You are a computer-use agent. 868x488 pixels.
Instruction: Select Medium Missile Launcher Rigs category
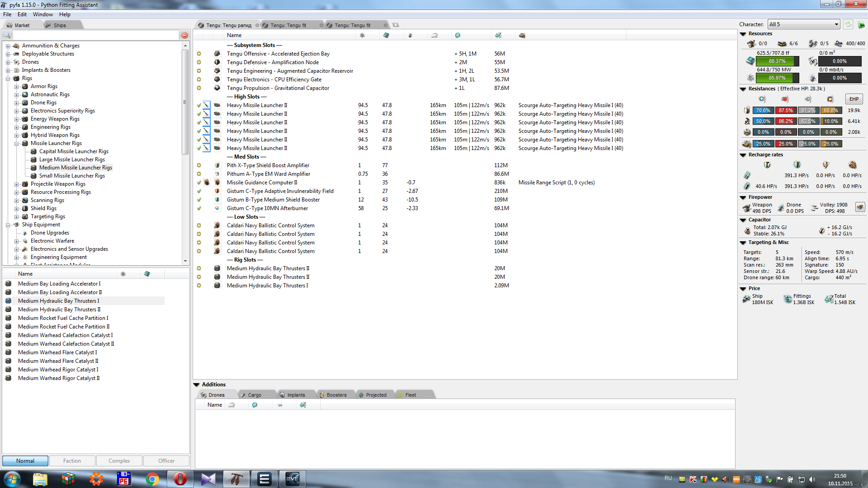tap(75, 168)
